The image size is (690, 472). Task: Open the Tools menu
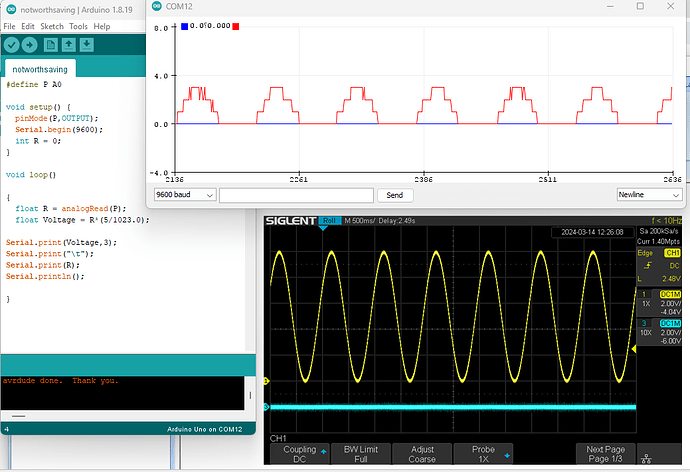click(80, 25)
